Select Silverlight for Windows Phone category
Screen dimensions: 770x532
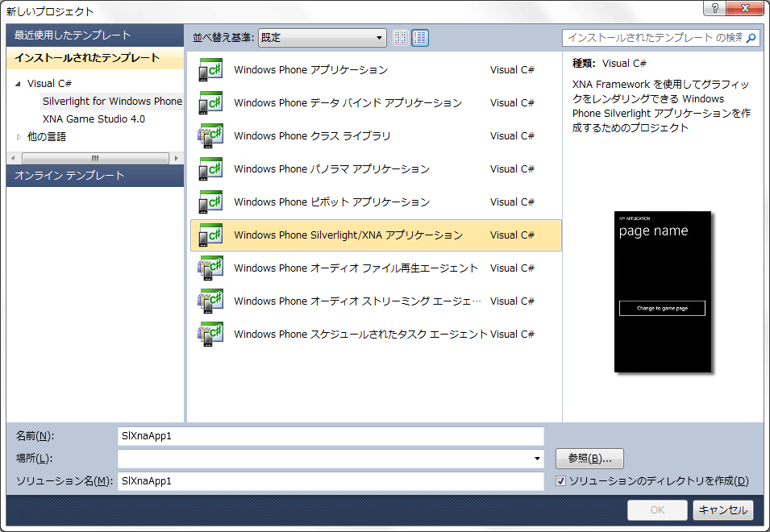pyautogui.click(x=112, y=101)
